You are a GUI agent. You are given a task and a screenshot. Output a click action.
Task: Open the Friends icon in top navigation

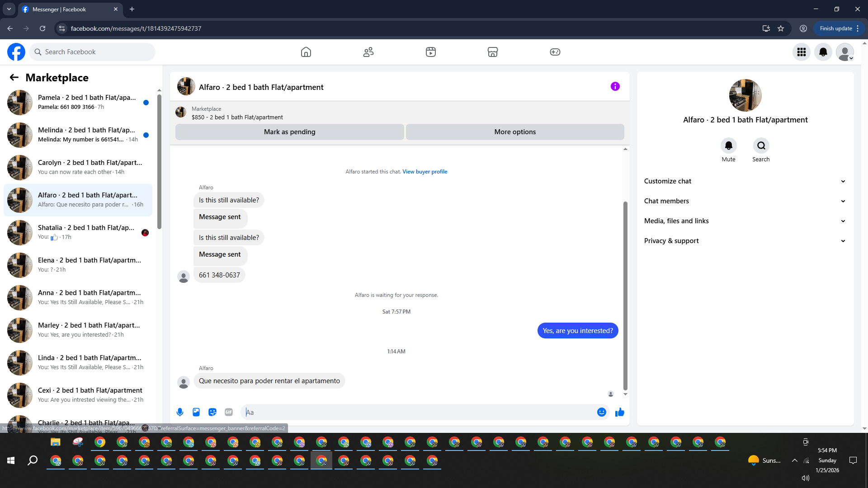click(x=368, y=52)
